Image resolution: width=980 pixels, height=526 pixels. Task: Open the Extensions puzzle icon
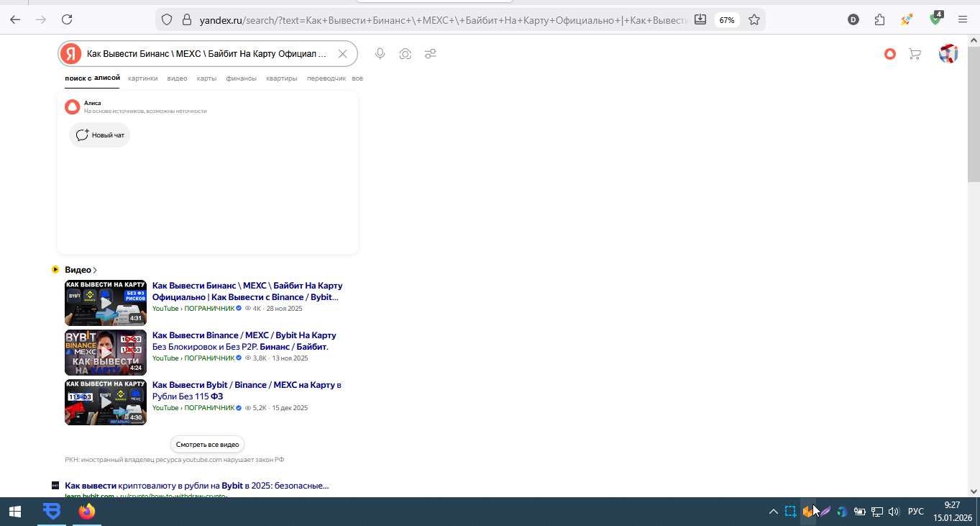[879, 20]
